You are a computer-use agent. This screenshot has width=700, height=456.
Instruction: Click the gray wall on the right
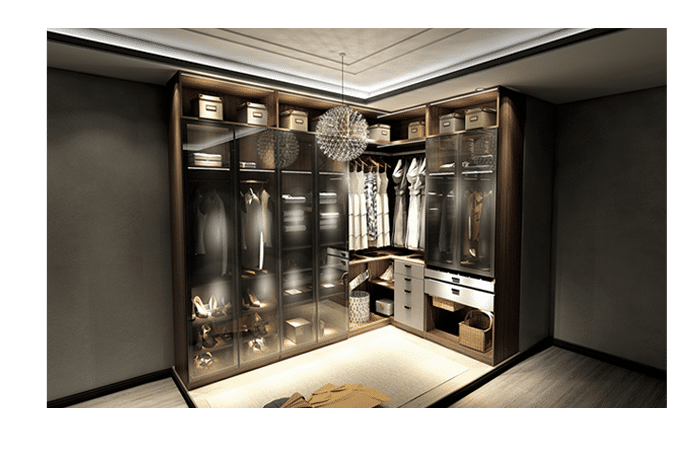[610, 230]
